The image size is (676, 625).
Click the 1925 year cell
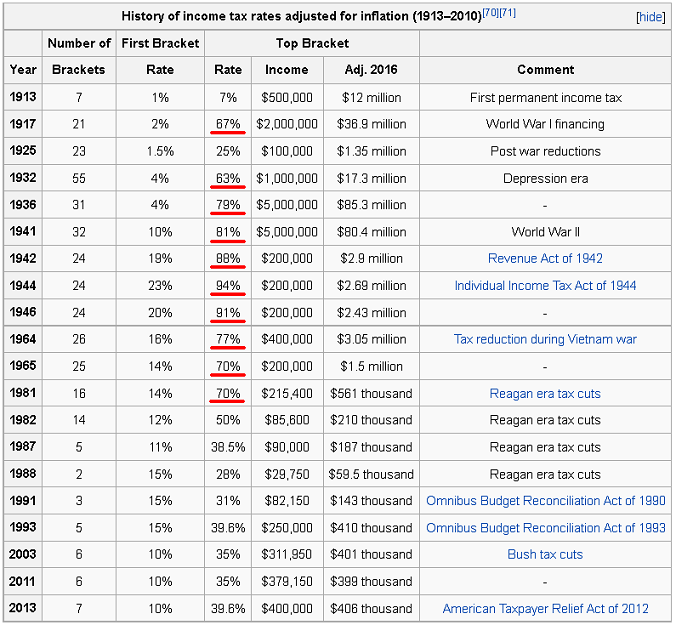point(23,151)
